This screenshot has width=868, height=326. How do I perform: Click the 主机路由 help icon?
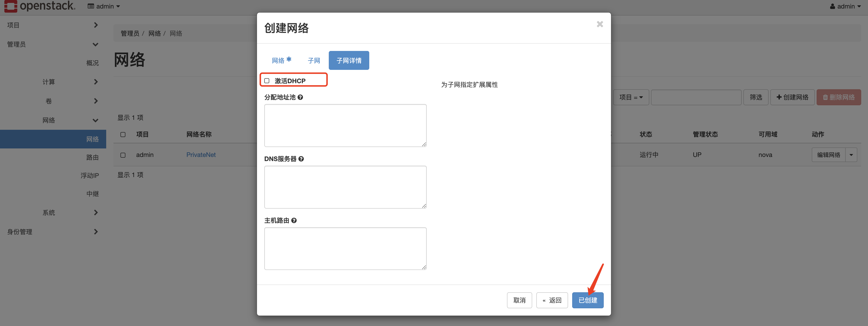[294, 220]
